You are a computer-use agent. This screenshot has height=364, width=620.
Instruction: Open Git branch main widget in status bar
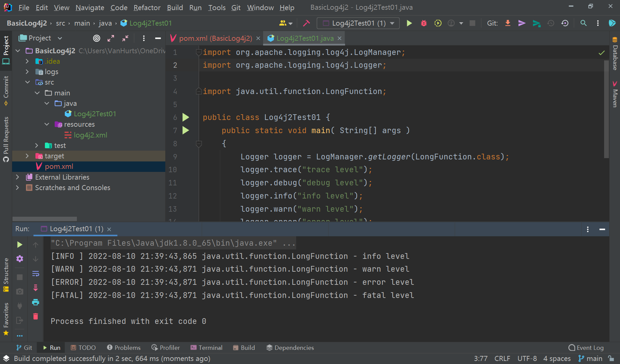pyautogui.click(x=590, y=359)
